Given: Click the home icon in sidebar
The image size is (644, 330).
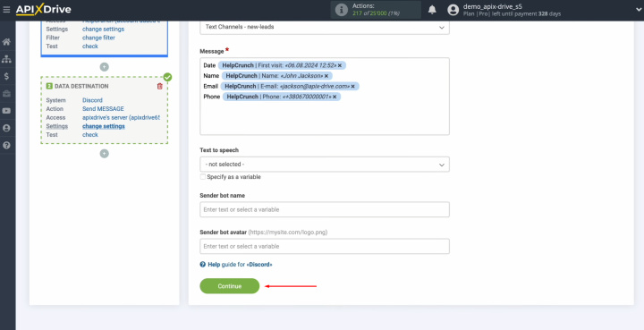Looking at the screenshot, I should [6, 42].
